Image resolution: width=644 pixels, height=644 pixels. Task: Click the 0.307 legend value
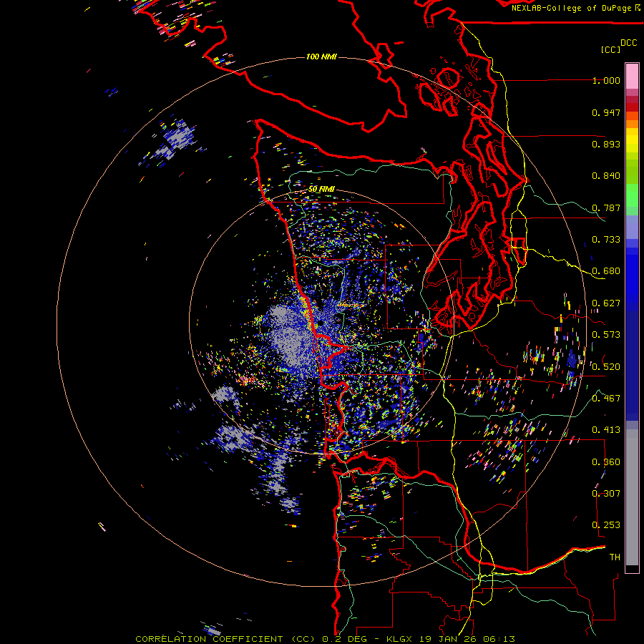pos(606,493)
